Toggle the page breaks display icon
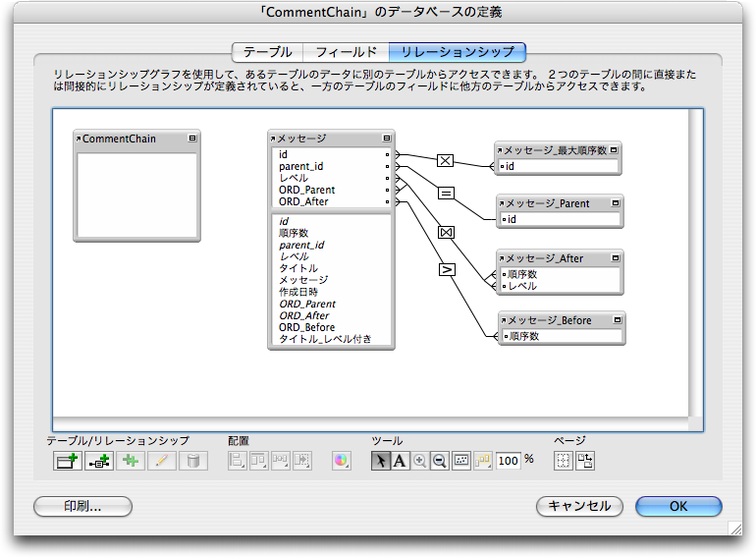This screenshot has height=558, width=756. [564, 461]
